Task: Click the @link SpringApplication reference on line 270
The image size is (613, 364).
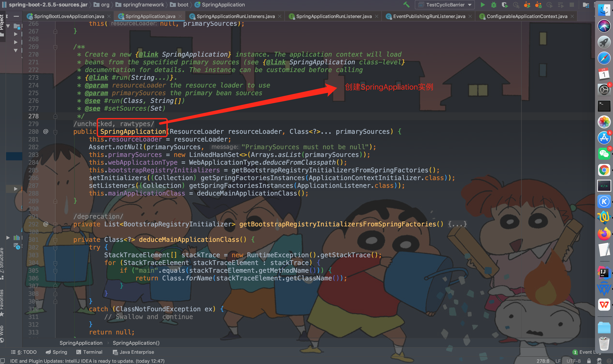Action: point(183,54)
